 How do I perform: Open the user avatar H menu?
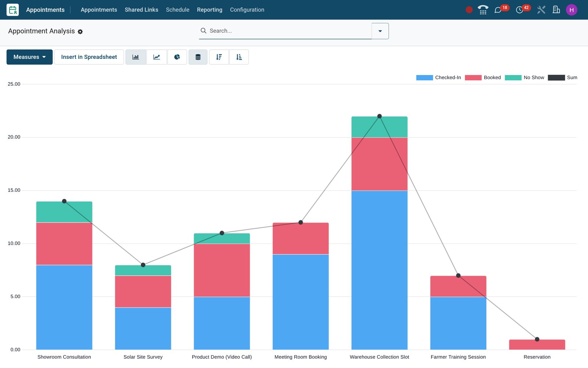point(571,10)
